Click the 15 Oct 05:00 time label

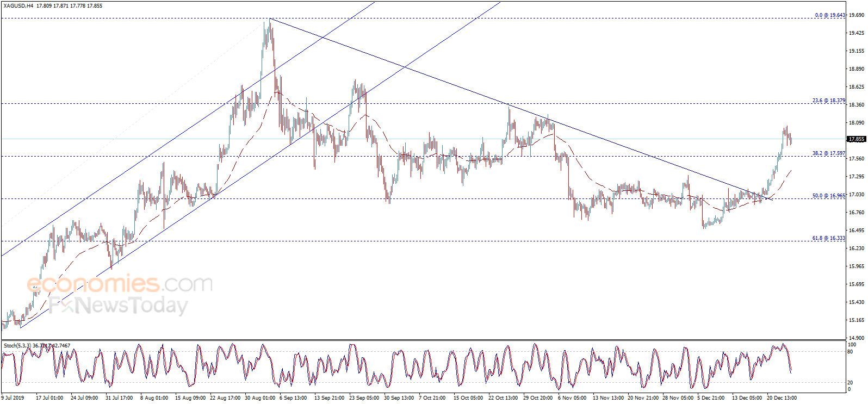coord(468,398)
